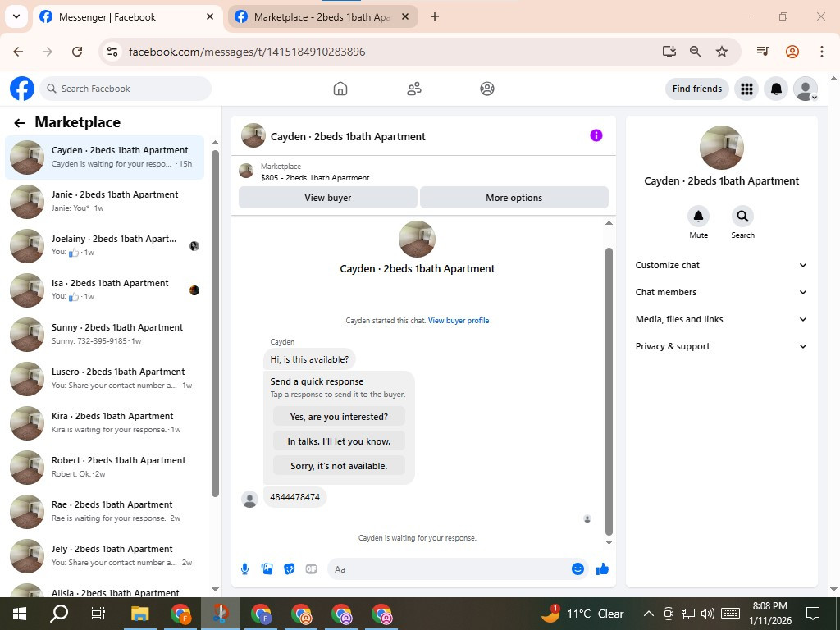Open the taskbar volume speaker icon
The width and height of the screenshot is (840, 630).
tap(708, 614)
